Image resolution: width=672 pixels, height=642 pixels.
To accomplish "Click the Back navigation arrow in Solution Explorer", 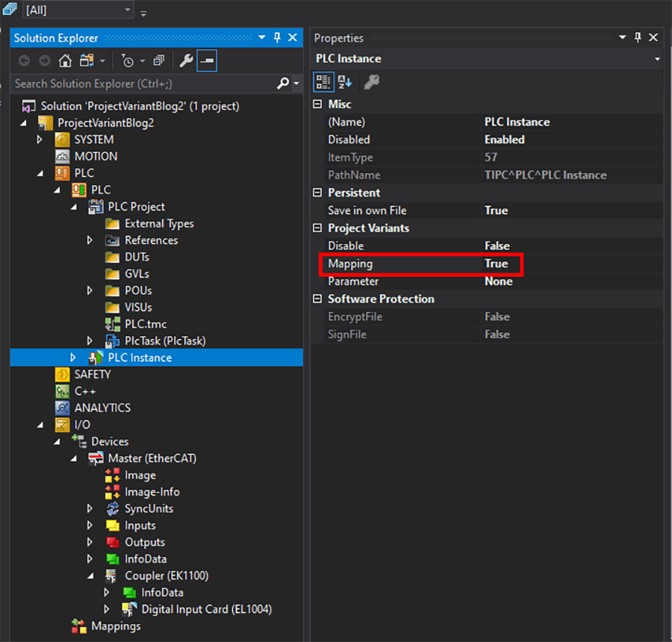I will pyautogui.click(x=25, y=61).
